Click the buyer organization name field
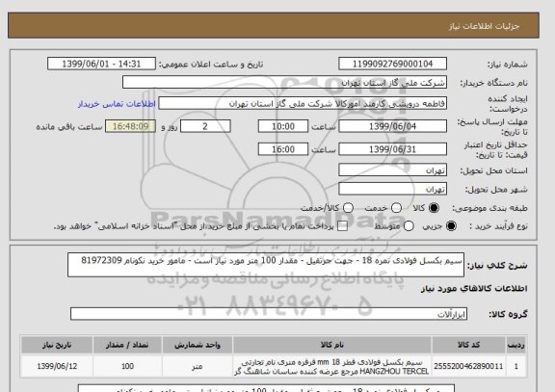Viewport: 555px width, 392px height. click(284, 83)
